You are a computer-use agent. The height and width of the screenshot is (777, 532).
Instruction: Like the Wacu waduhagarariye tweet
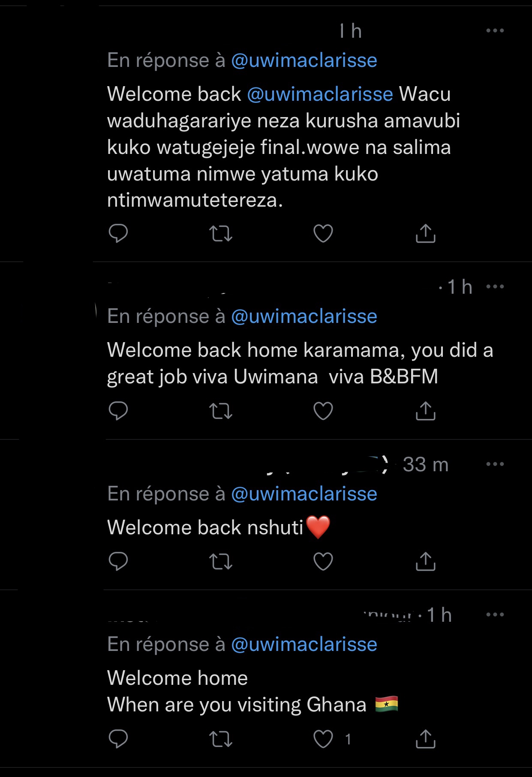pos(323,233)
